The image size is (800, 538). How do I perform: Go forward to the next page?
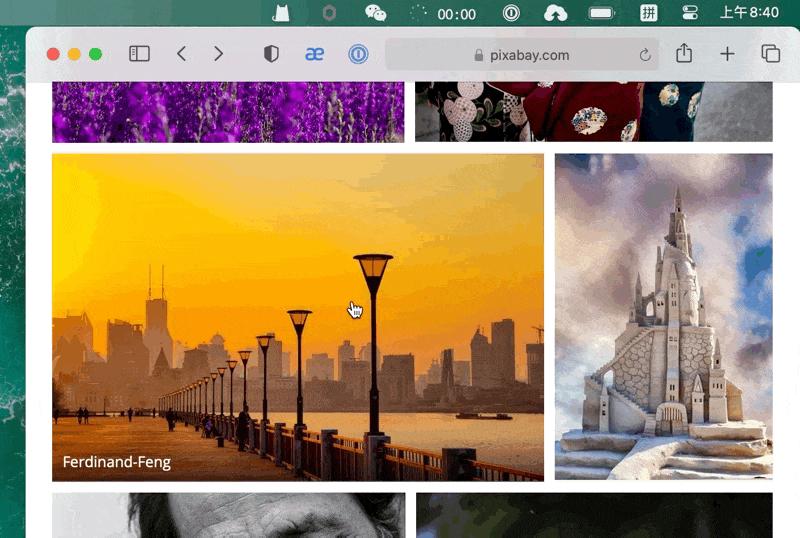(x=218, y=54)
